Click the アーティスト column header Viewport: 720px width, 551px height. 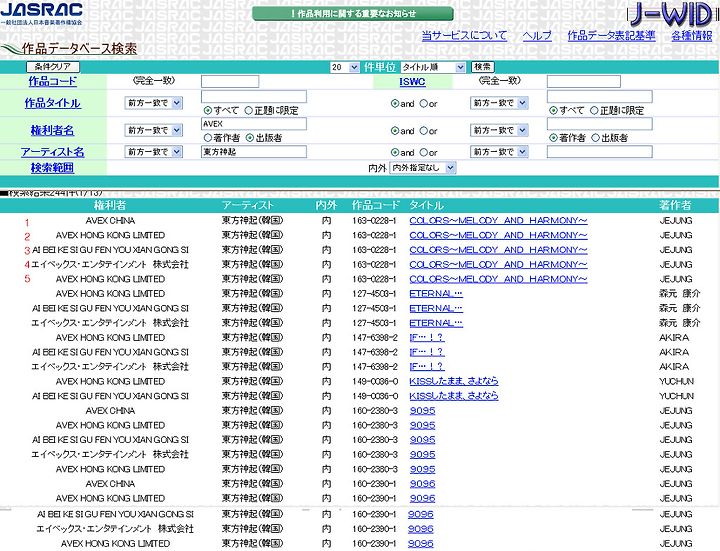[247, 205]
